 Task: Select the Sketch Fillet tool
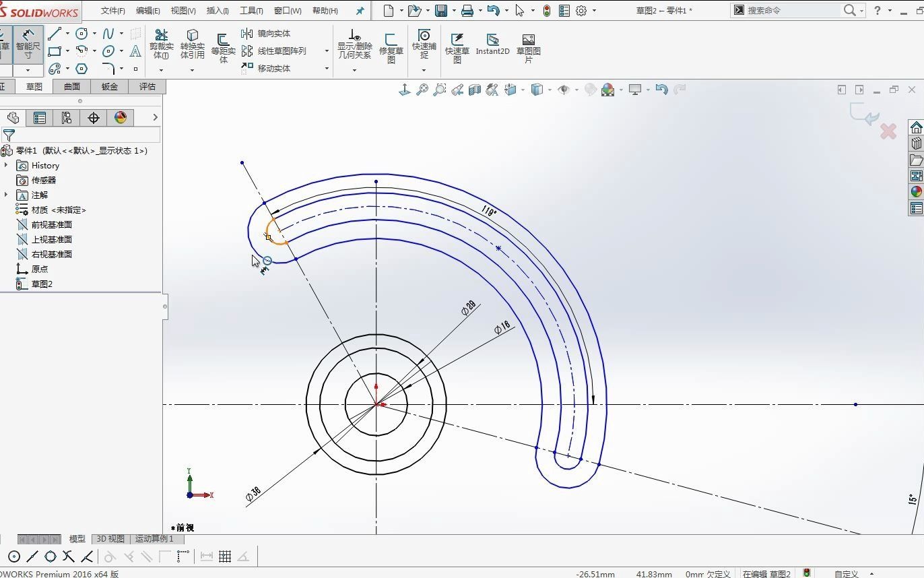pos(108,68)
